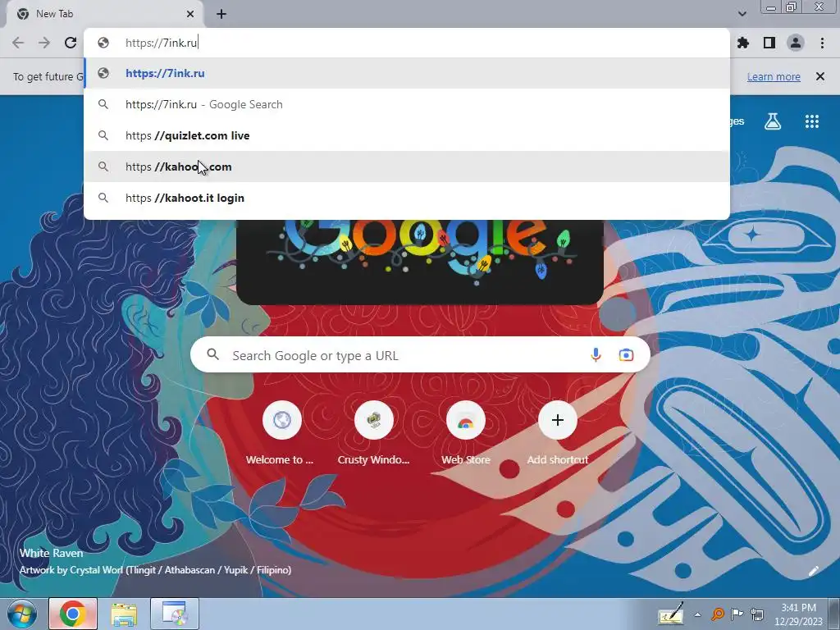Open File Explorer from taskbar
This screenshot has height=630, width=840.
point(124,614)
